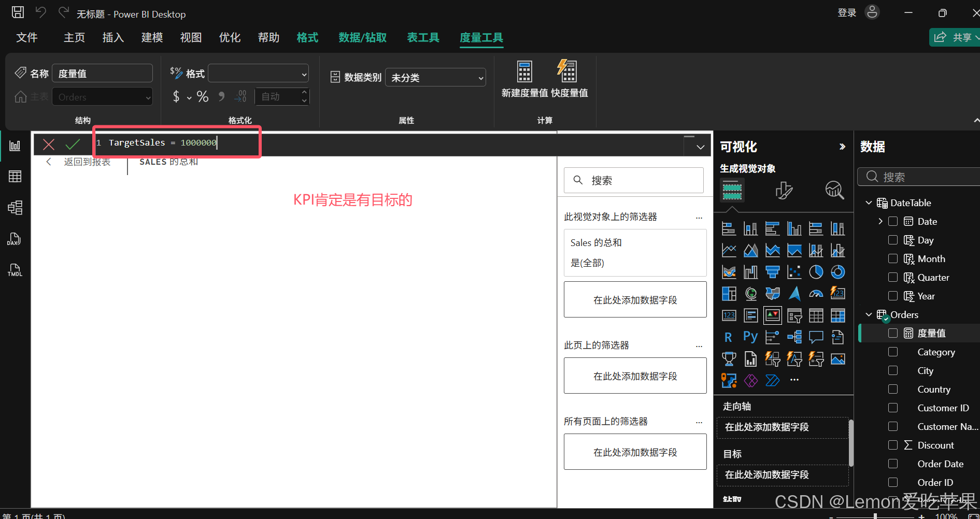Select the Gauge visual icon

(816, 294)
